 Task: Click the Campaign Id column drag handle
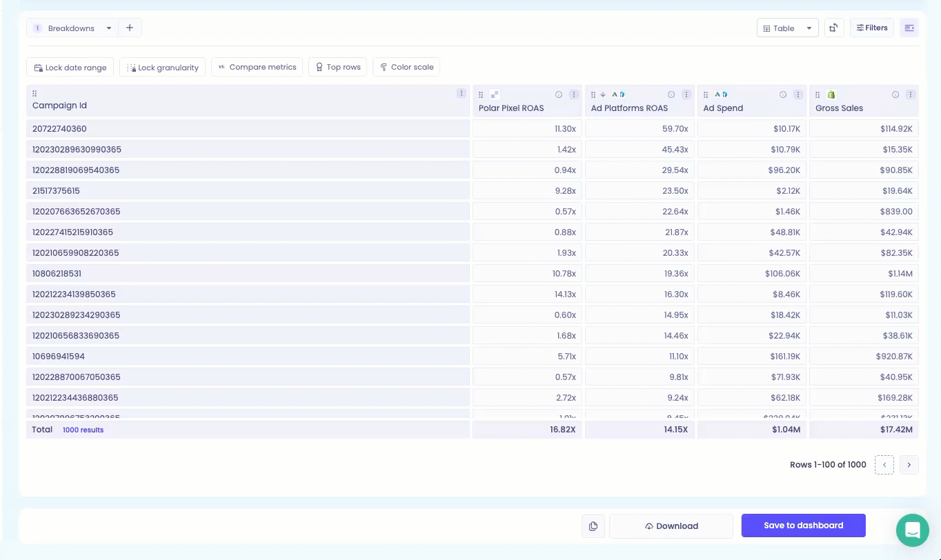click(34, 94)
